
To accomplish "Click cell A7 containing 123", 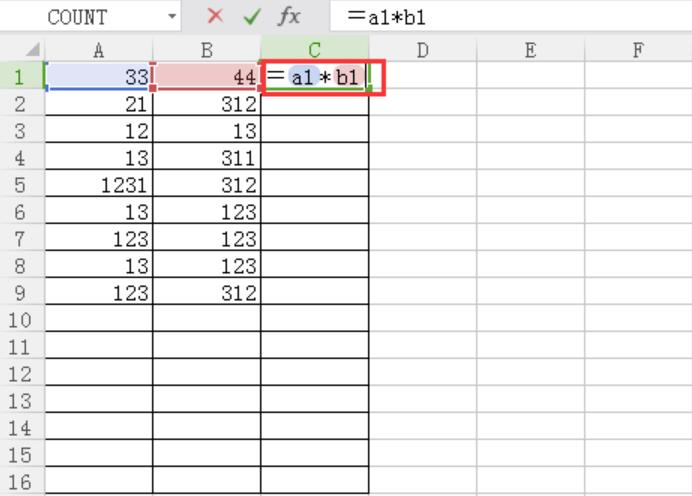I will point(99,237).
